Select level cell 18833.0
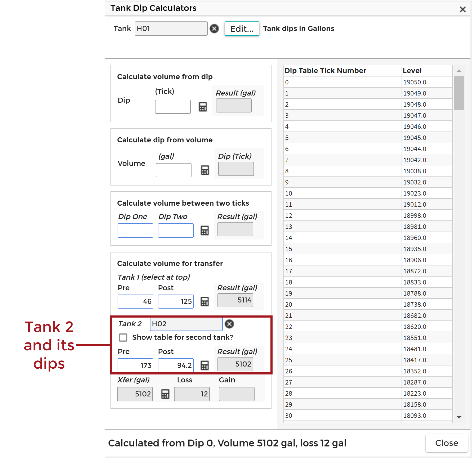The image size is (476, 461). [427, 282]
